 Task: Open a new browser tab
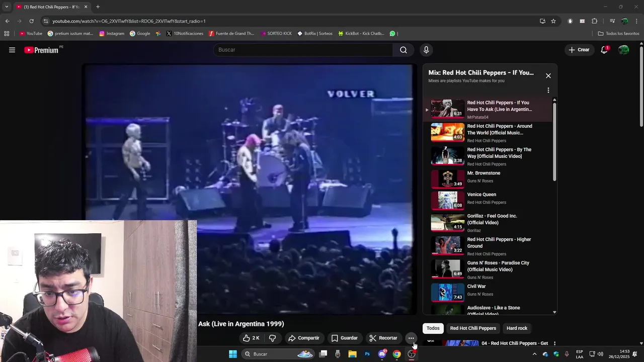[x=98, y=7]
